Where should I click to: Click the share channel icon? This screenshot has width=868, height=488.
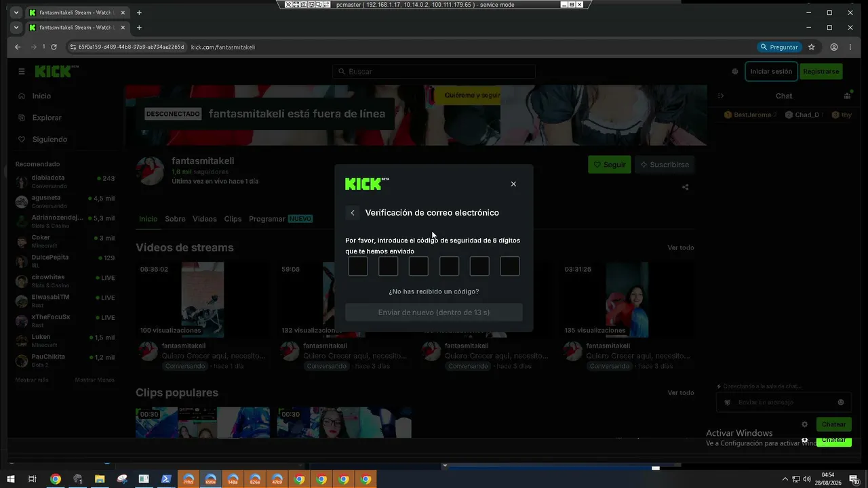[686, 188]
